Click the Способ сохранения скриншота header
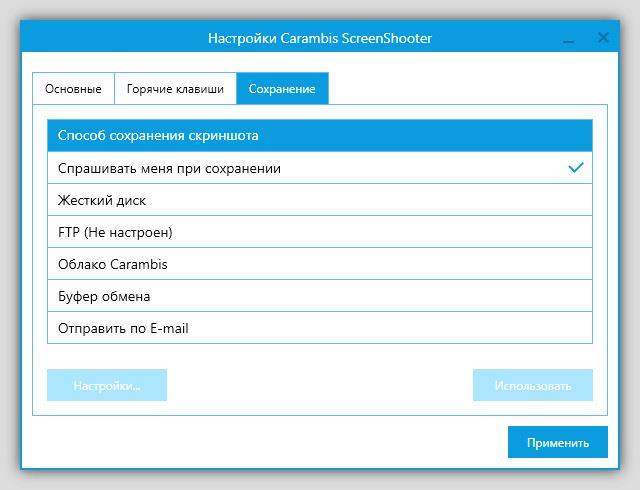The height and width of the screenshot is (490, 640). click(320, 135)
